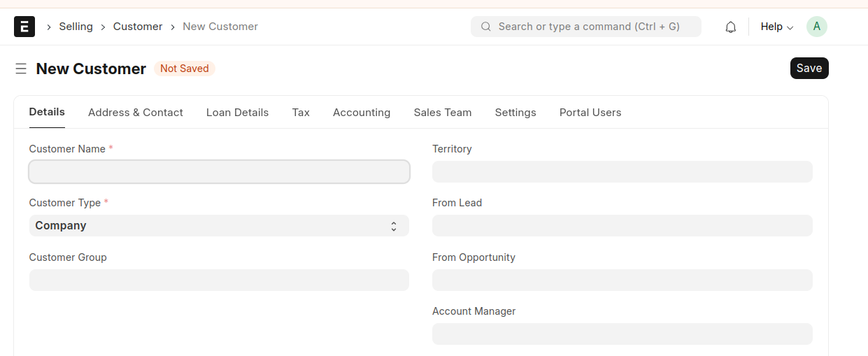Select the Tax tab

coord(301,113)
